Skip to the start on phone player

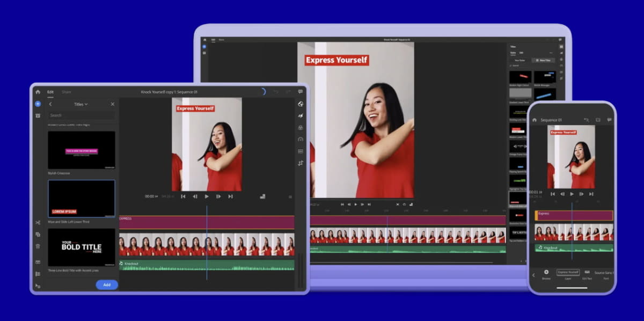[552, 194]
